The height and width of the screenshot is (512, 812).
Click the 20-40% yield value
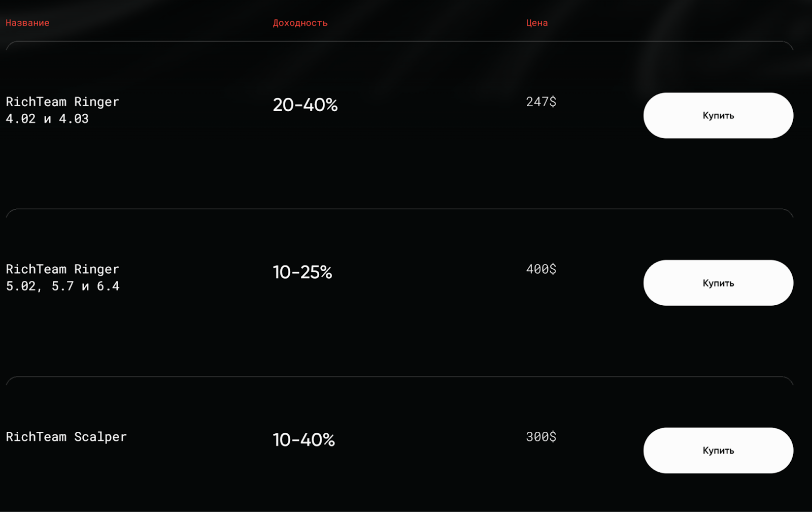(x=305, y=105)
